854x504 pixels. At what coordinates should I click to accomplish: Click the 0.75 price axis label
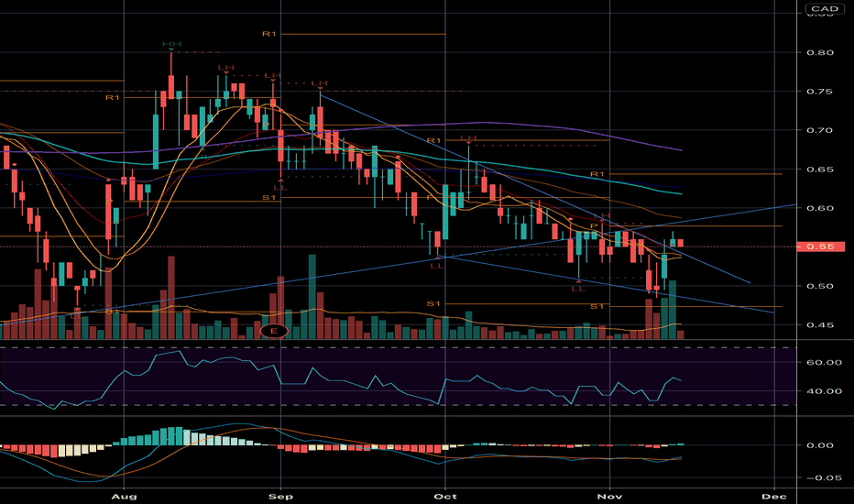(820, 92)
